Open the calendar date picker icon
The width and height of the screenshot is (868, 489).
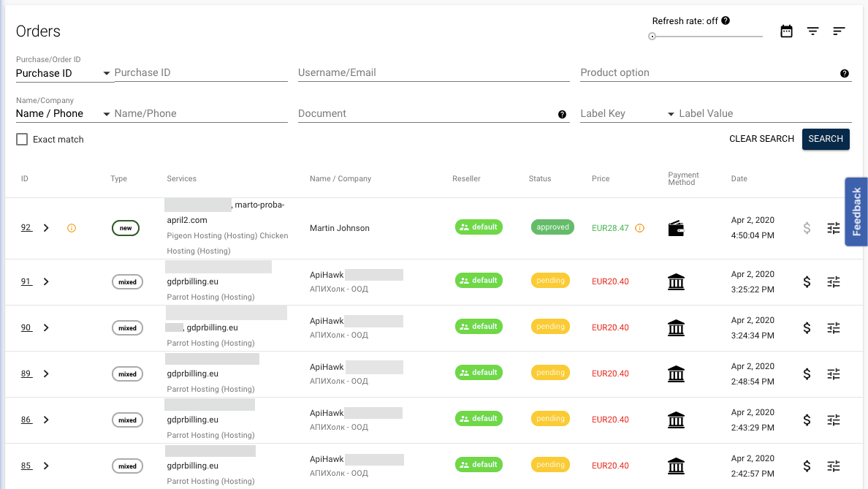click(786, 31)
